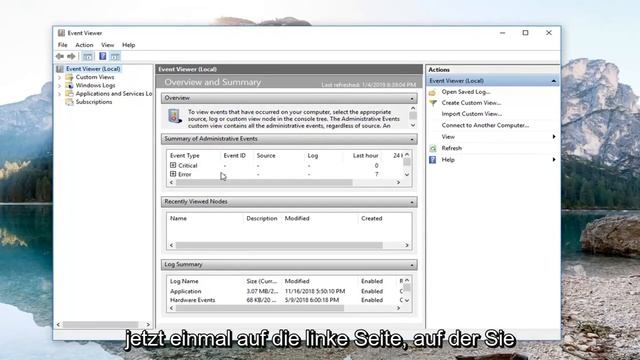Screen dimensions: 640x360
Task: Maximize the Event Viewer window
Action: [x=525, y=33]
